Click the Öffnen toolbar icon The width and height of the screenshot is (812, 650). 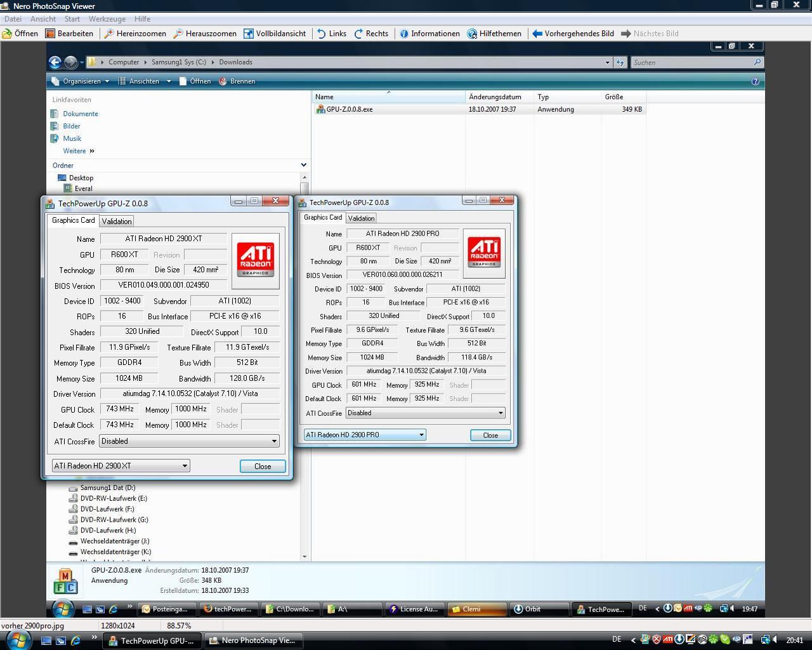7,34
